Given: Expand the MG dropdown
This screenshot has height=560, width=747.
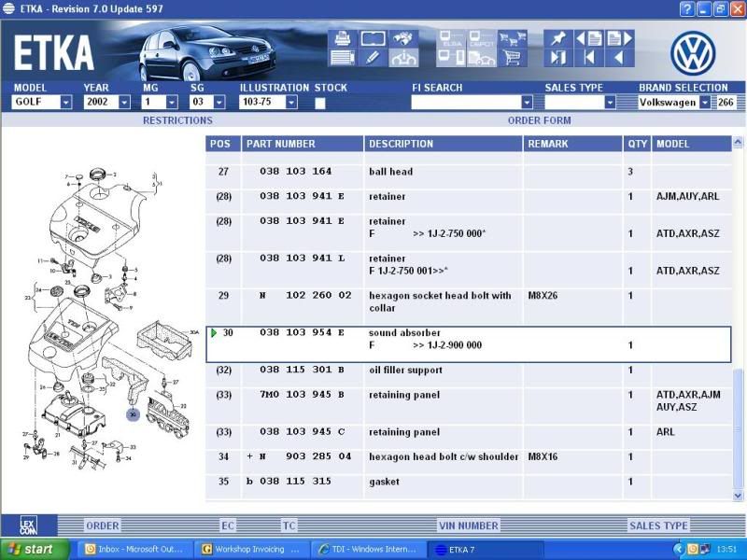Looking at the screenshot, I should 172,102.
